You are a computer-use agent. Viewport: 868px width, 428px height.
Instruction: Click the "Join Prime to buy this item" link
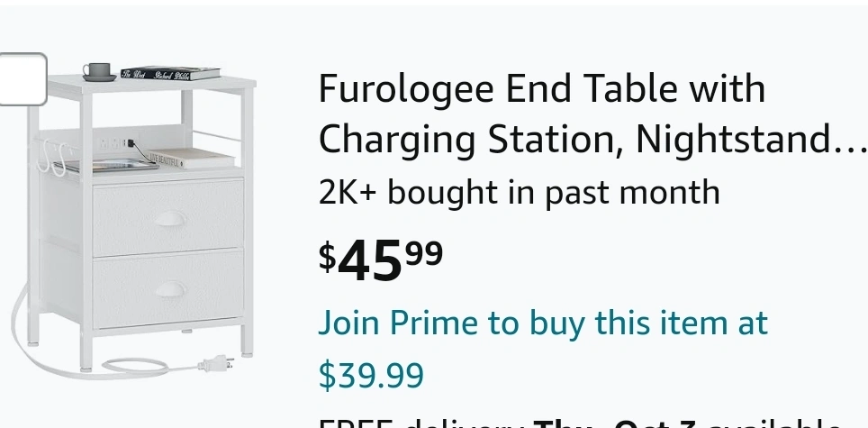543,323
